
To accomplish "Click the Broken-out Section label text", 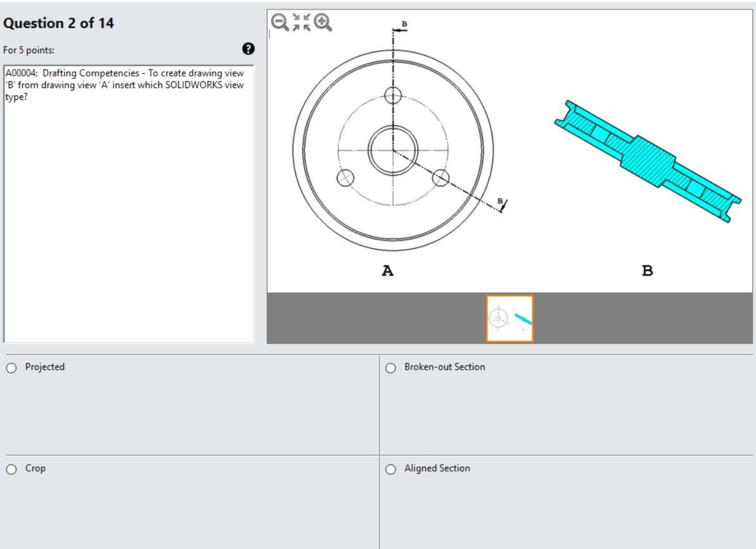I will coord(444,367).
